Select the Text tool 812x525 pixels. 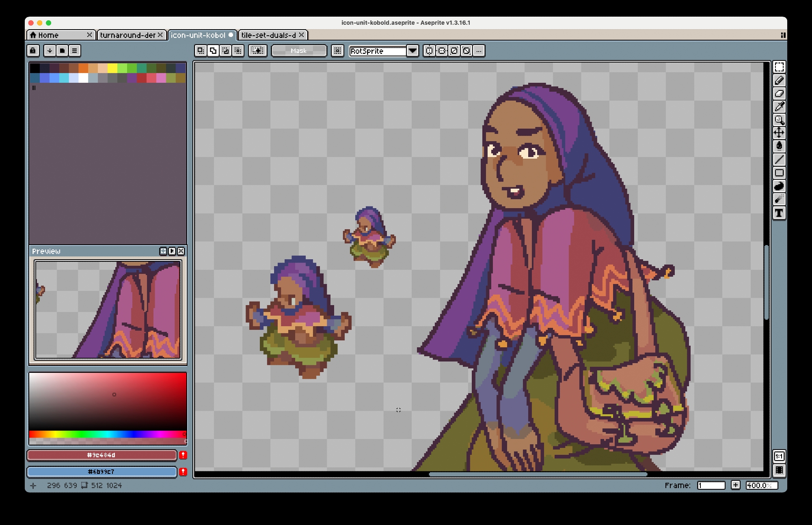pos(779,213)
